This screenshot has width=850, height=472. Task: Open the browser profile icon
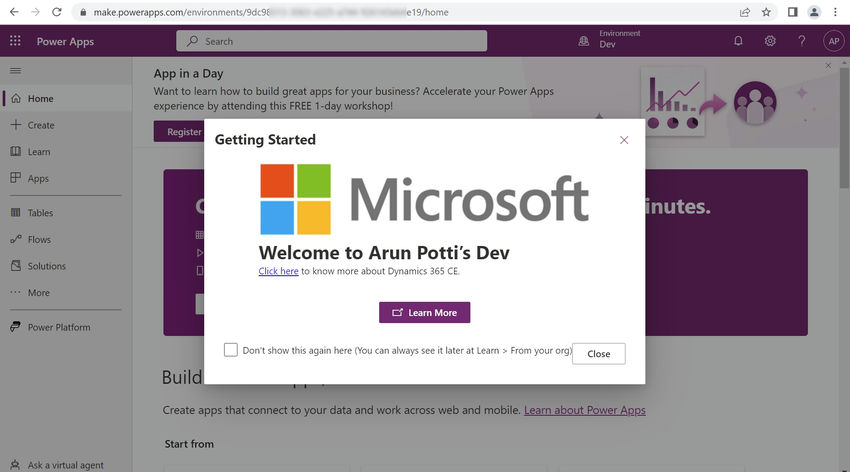pos(814,12)
